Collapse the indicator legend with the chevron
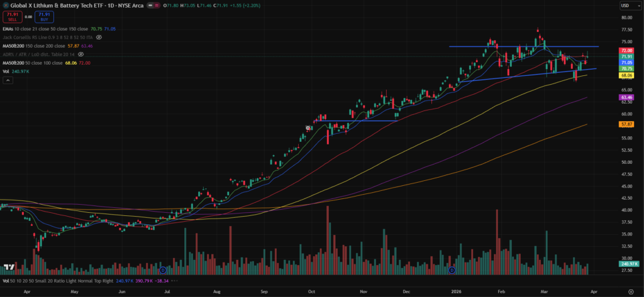 click(x=6, y=81)
